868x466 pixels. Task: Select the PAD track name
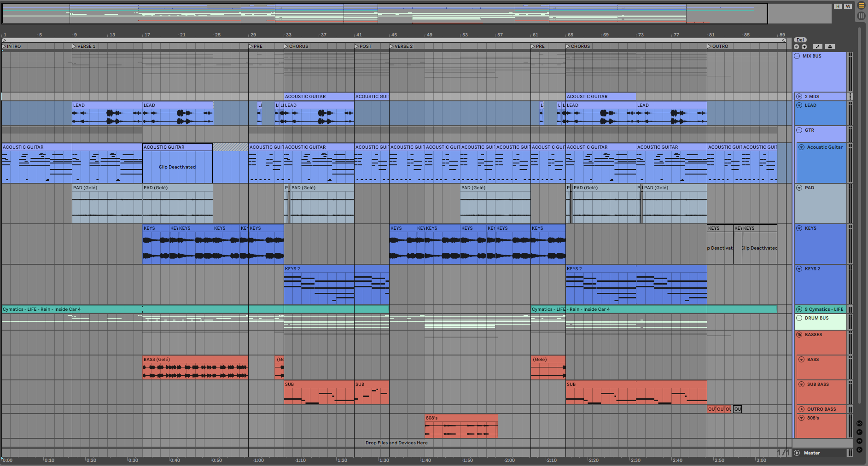(x=810, y=188)
